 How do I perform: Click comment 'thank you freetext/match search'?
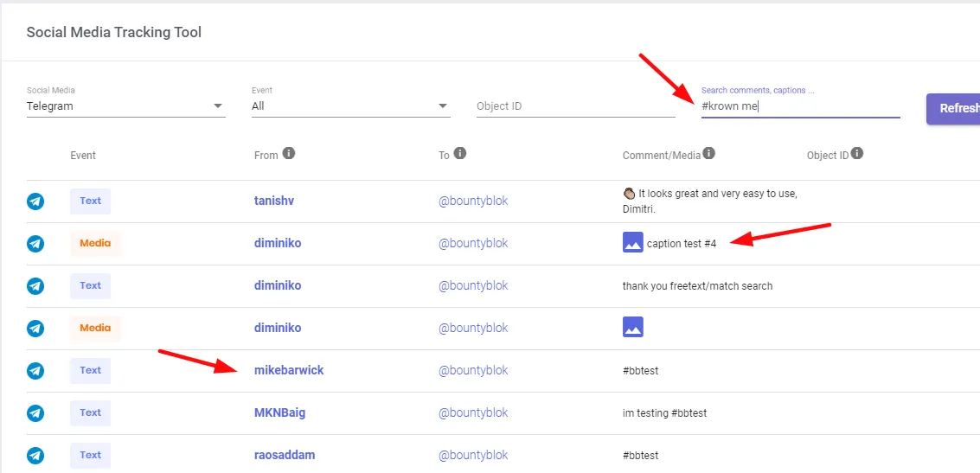697,286
